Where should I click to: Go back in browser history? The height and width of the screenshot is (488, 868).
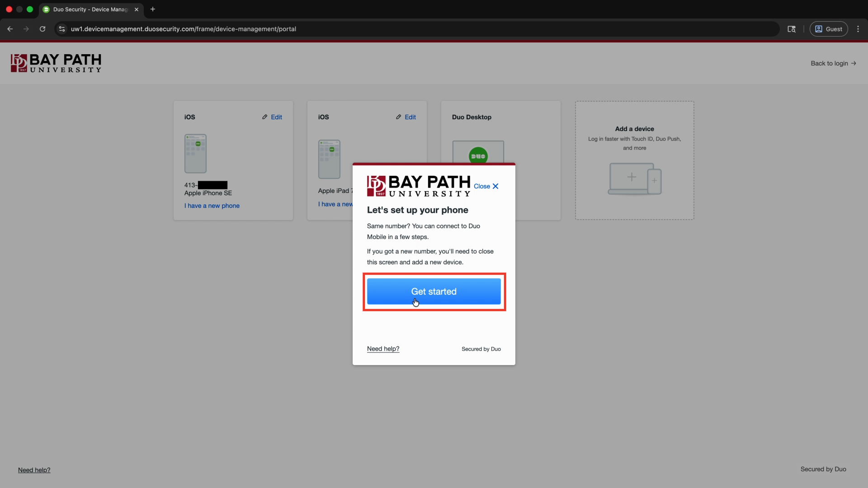10,29
